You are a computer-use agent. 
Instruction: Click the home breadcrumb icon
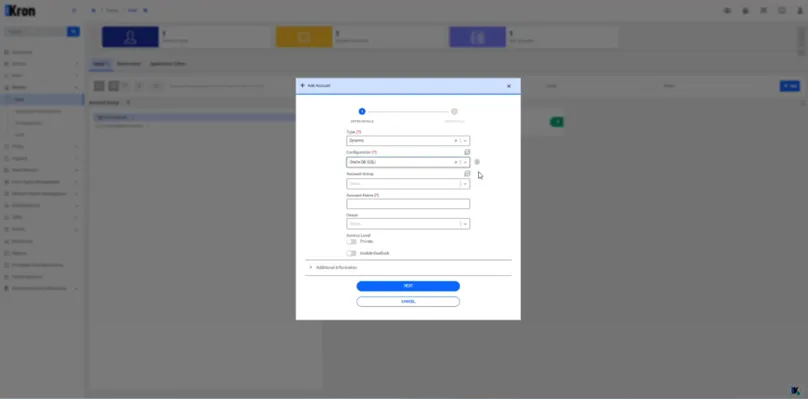coord(93,10)
